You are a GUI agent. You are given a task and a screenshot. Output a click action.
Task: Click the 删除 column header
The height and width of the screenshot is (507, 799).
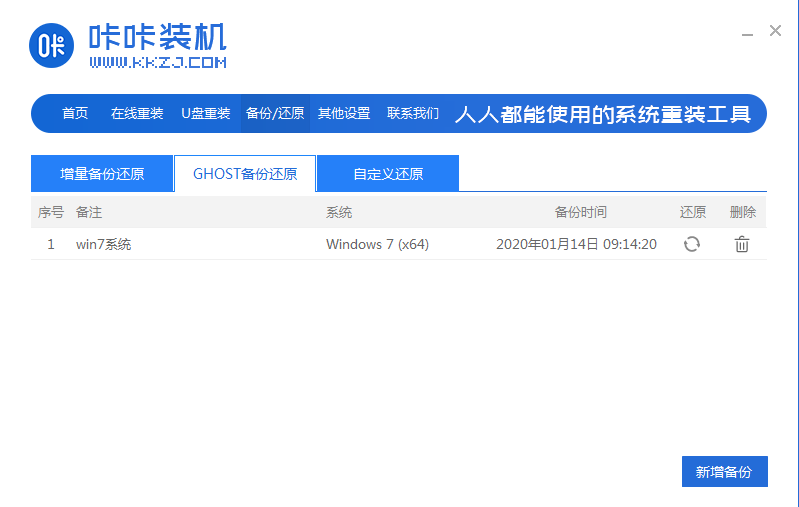pyautogui.click(x=742, y=212)
